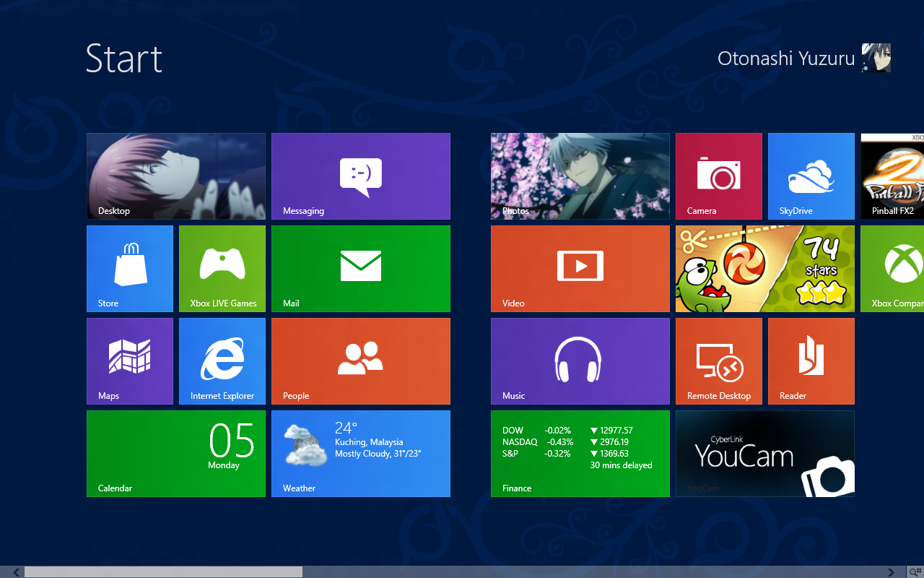The image size is (924, 578).
Task: Launch Xbox LIVE Games
Action: [222, 268]
